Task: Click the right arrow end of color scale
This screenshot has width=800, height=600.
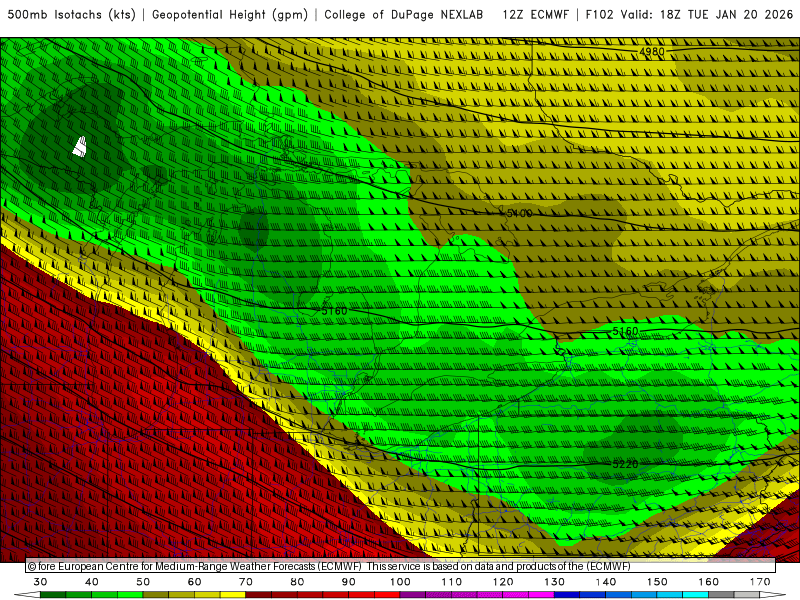Action: [x=772, y=595]
